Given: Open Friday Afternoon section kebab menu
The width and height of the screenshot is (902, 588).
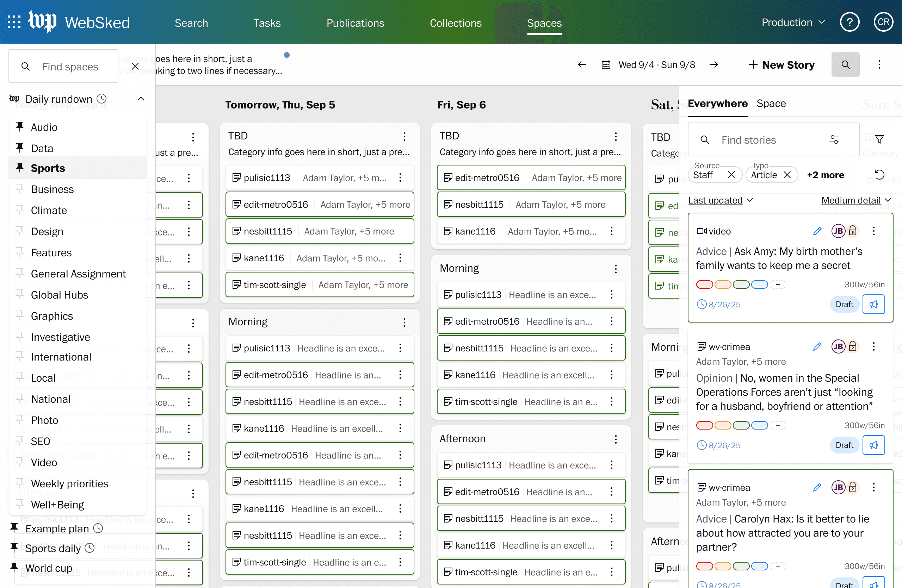Looking at the screenshot, I should tap(616, 439).
